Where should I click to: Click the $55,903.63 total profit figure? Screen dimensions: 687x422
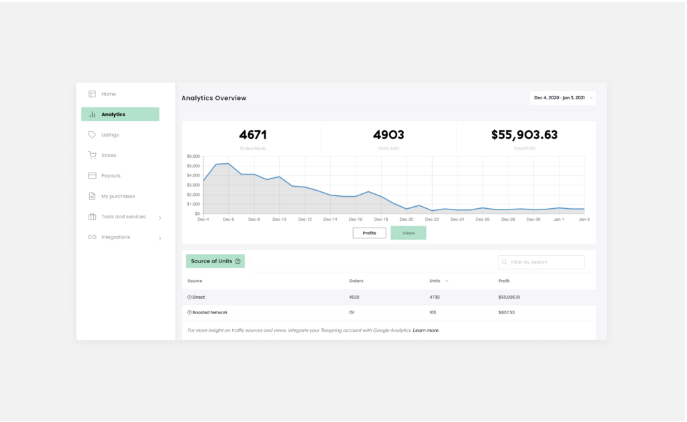[x=524, y=135]
